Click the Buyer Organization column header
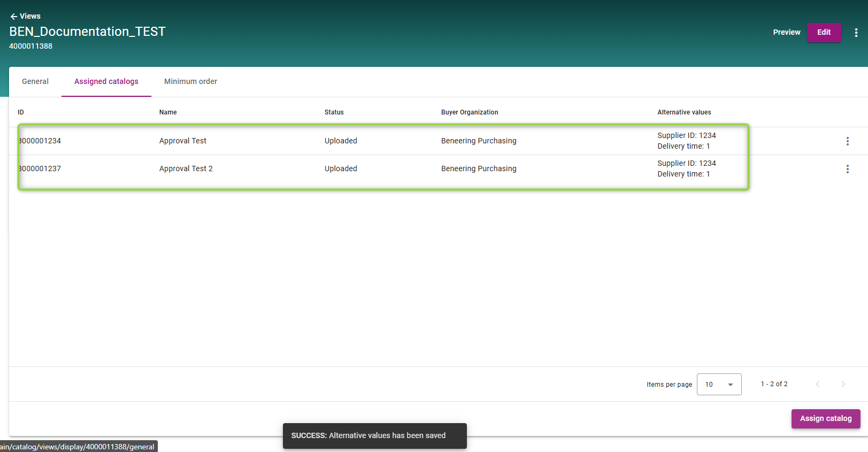This screenshot has height=452, width=868. pyautogui.click(x=470, y=112)
